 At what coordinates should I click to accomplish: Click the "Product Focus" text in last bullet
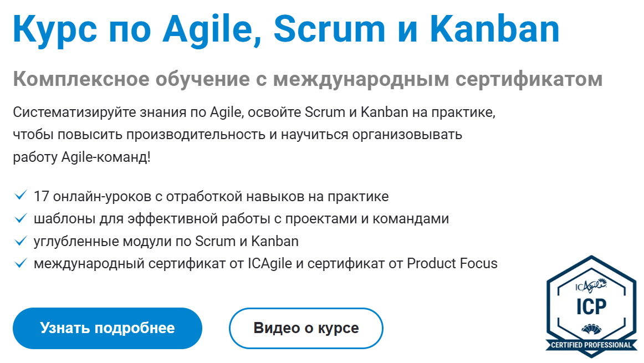tap(452, 263)
